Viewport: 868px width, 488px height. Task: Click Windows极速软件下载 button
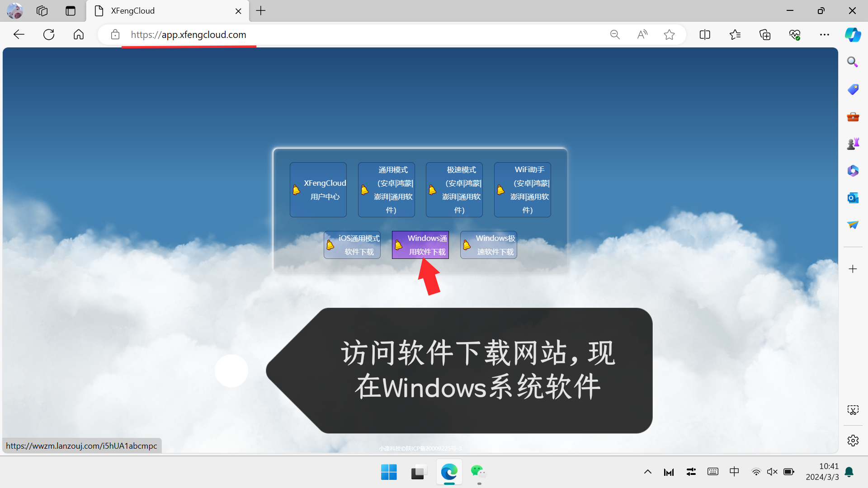(x=489, y=245)
